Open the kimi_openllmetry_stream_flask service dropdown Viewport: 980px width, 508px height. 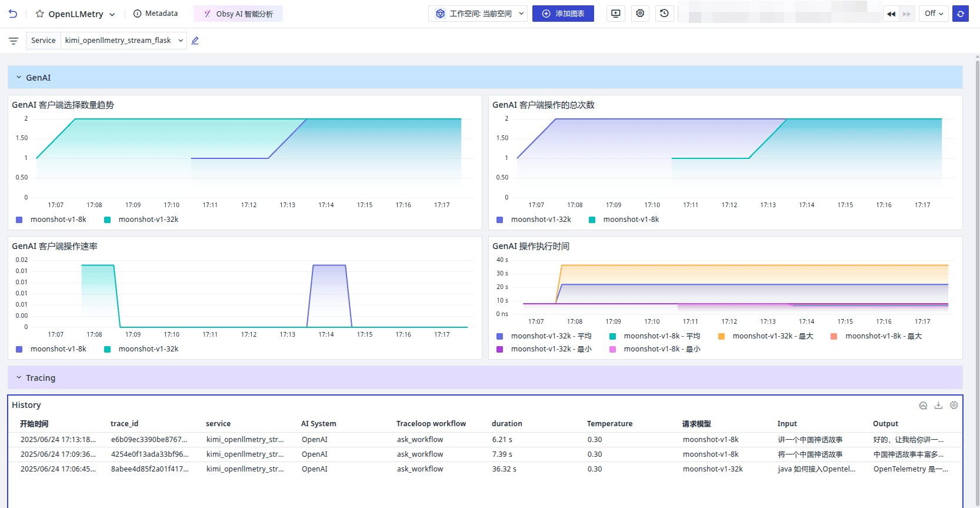tap(124, 41)
